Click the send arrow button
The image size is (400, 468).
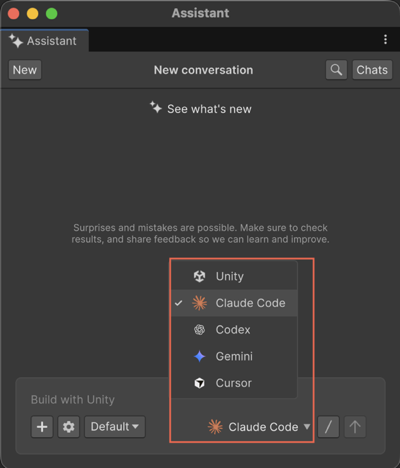click(355, 427)
